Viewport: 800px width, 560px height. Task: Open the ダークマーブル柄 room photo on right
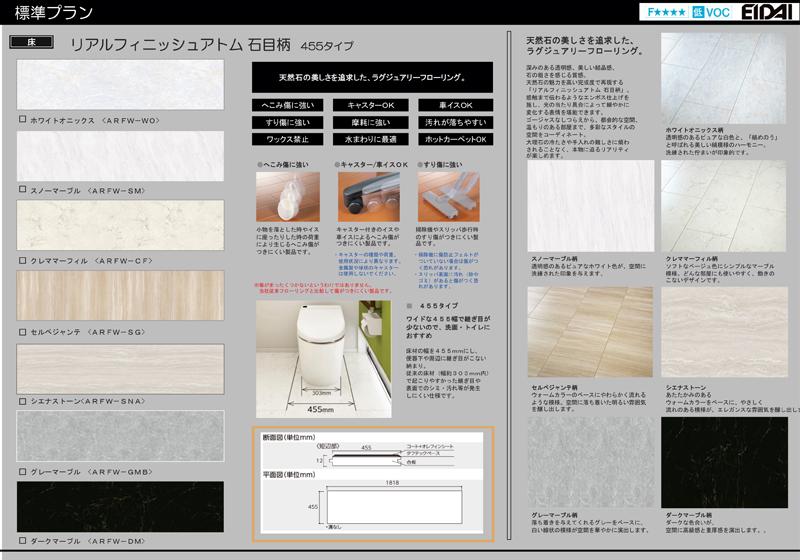[x=724, y=463]
